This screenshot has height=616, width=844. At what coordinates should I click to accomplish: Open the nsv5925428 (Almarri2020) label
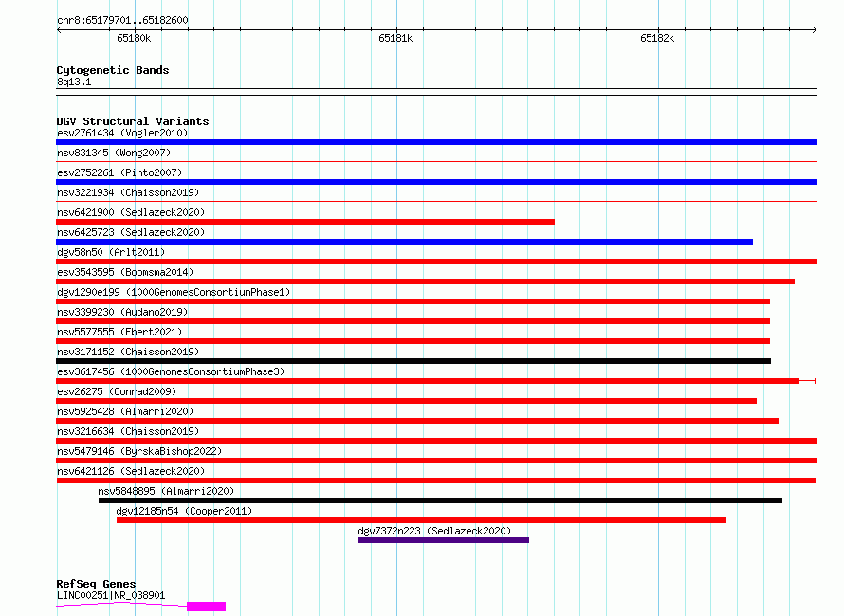pos(125,411)
